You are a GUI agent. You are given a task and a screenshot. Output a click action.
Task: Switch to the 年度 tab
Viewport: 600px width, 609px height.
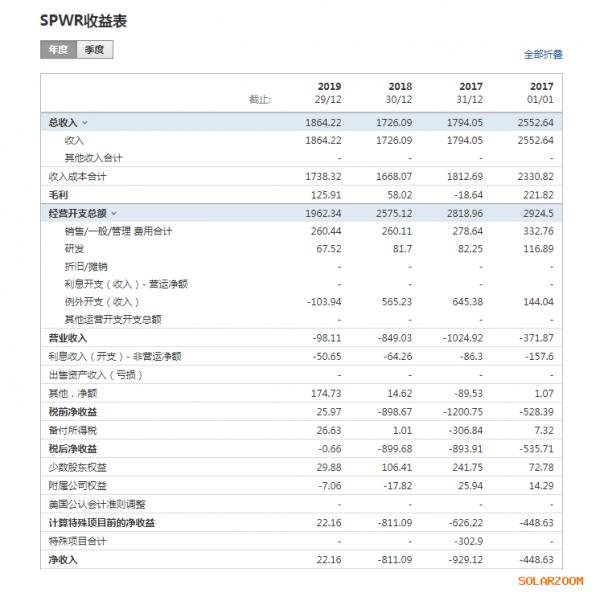[x=58, y=50]
